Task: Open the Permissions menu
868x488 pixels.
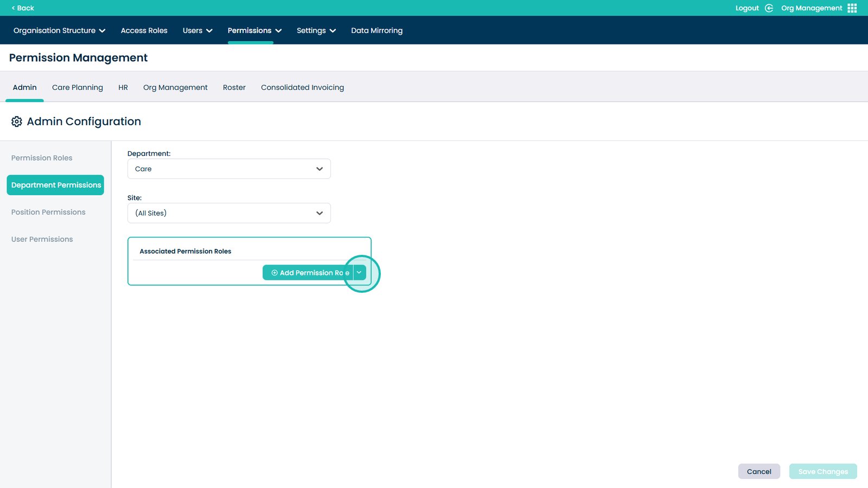Action: pyautogui.click(x=254, y=30)
